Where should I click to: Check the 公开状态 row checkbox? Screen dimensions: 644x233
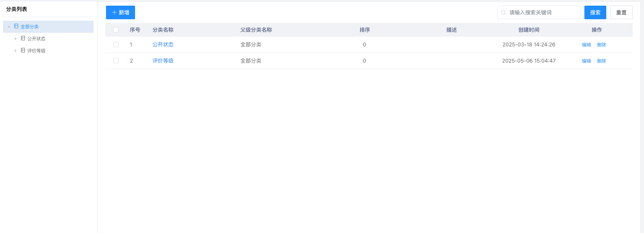tap(116, 44)
